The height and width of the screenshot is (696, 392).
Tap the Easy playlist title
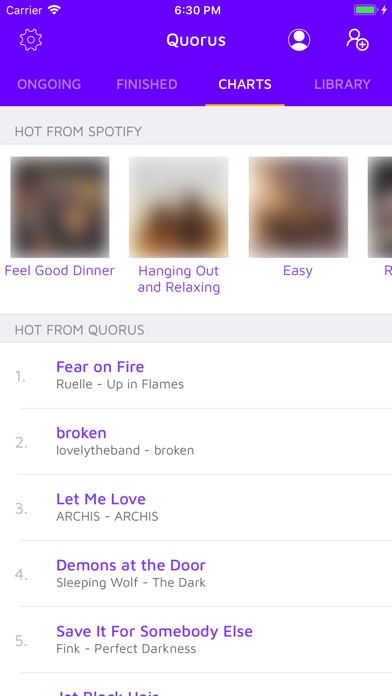[298, 271]
